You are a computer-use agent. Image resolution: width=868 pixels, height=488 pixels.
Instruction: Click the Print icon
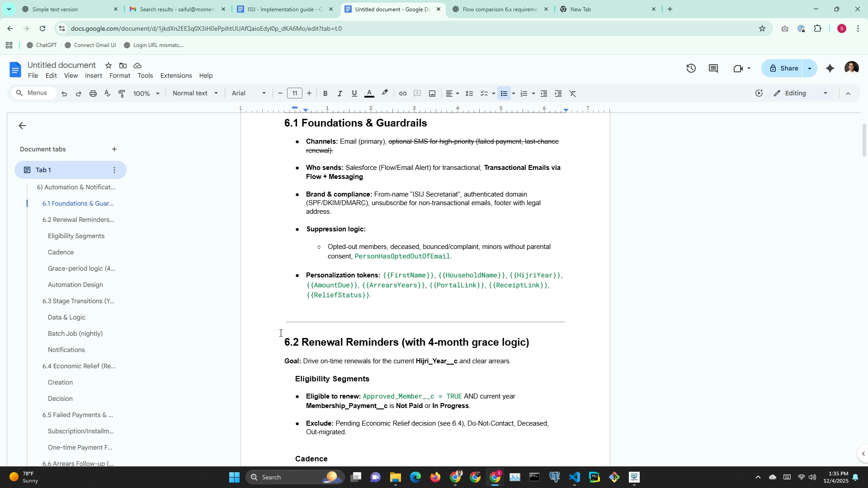(x=93, y=94)
